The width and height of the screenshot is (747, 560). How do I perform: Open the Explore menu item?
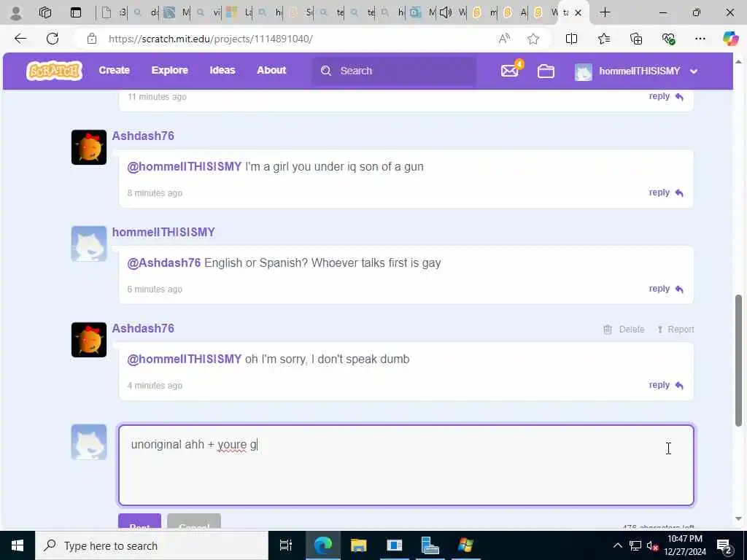169,71
